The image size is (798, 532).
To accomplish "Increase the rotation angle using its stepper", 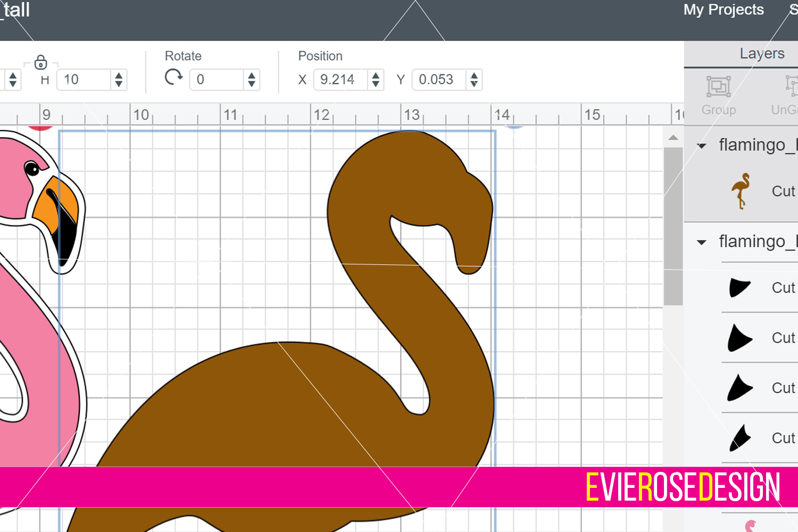I will point(251,75).
